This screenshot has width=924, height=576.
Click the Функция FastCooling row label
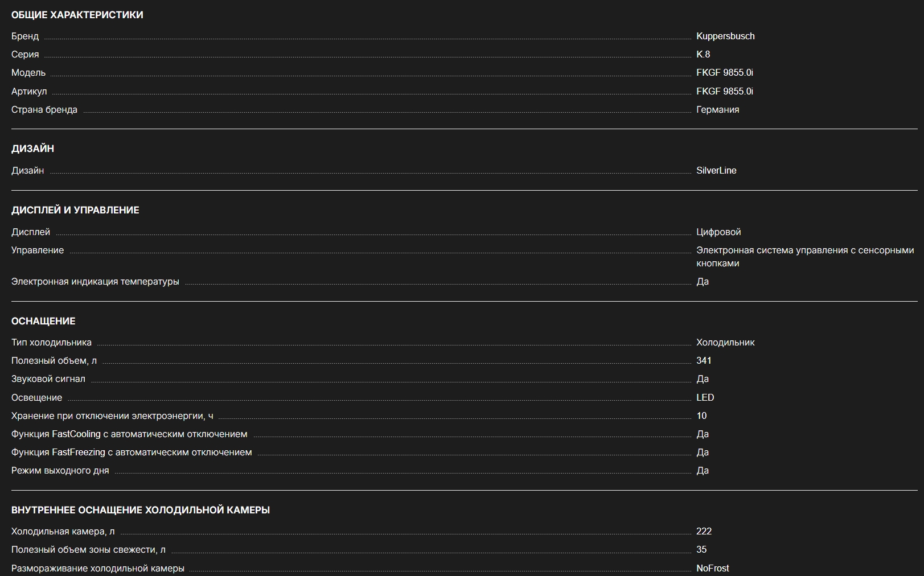[129, 434]
